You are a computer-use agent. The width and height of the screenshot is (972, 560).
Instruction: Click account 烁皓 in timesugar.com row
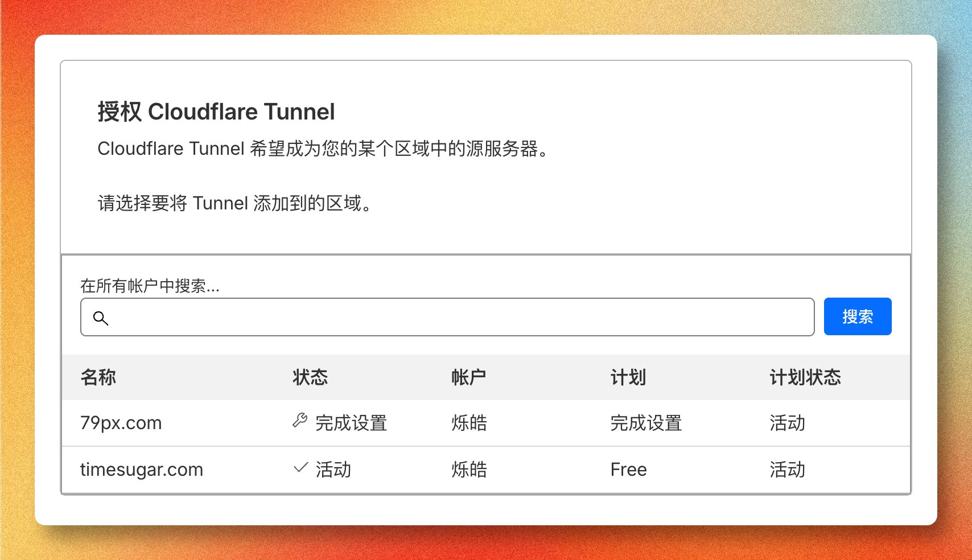469,470
